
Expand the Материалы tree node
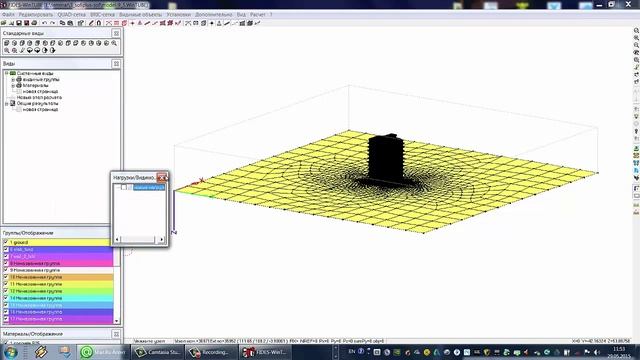tap(13, 86)
